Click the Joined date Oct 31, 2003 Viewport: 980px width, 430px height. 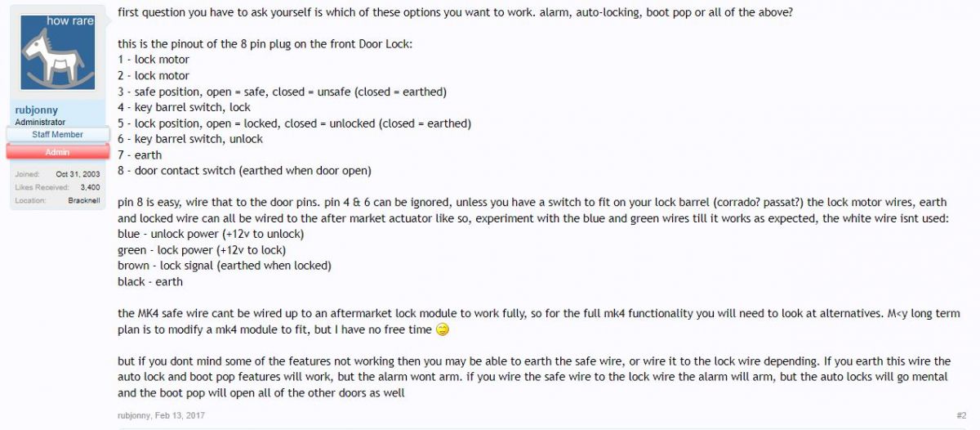click(78, 175)
